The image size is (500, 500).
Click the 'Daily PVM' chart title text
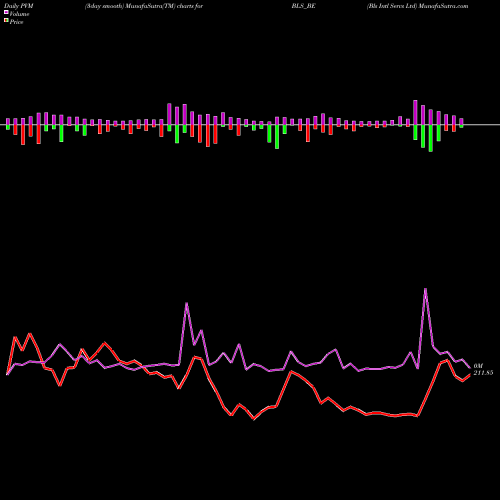[19, 6]
